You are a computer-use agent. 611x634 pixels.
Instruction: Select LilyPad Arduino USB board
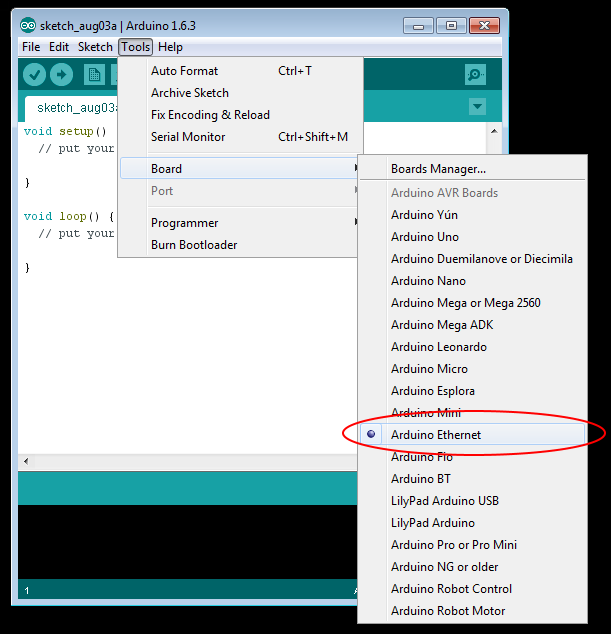pyautogui.click(x=472, y=501)
